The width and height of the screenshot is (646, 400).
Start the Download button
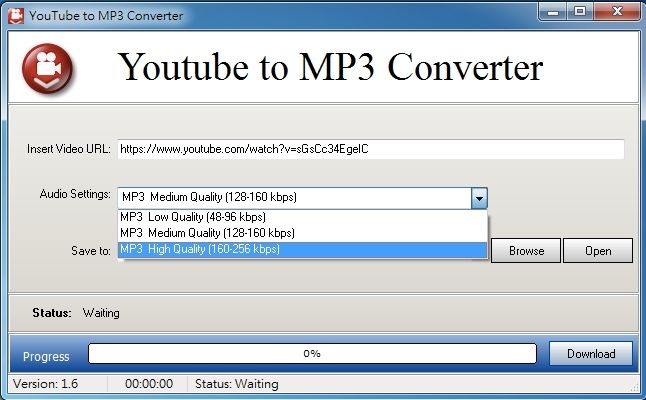591,353
